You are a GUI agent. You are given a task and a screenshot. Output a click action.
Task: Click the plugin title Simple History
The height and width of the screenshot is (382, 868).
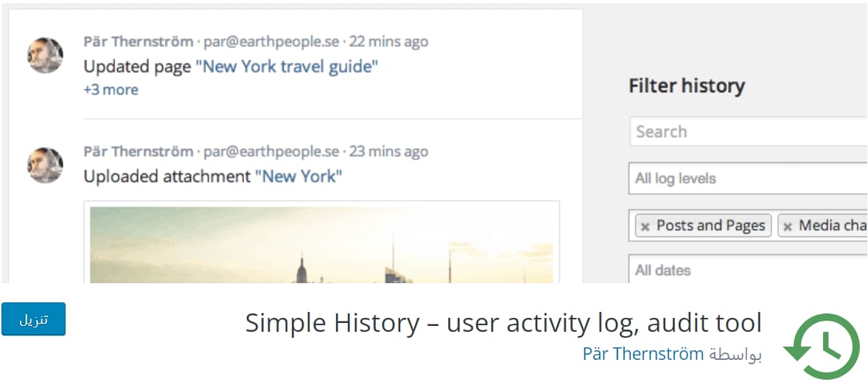(503, 323)
